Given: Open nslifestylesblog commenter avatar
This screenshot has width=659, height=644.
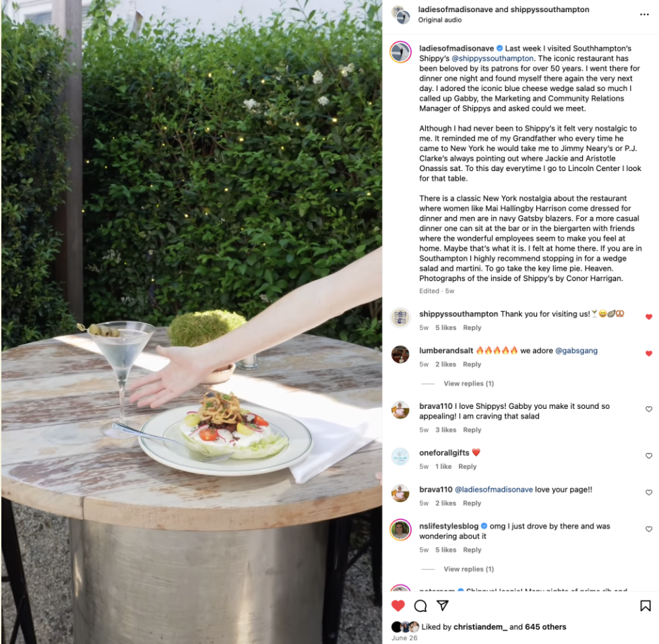Looking at the screenshot, I should [x=400, y=529].
